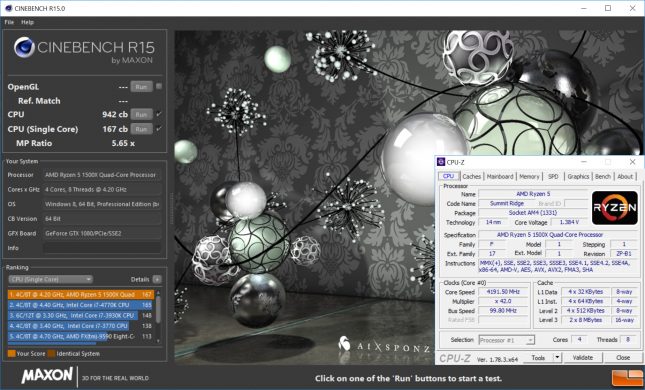645x390 pixels.
Task: Switch to the Mainboard tab in CPU-Z
Action: pos(500,176)
